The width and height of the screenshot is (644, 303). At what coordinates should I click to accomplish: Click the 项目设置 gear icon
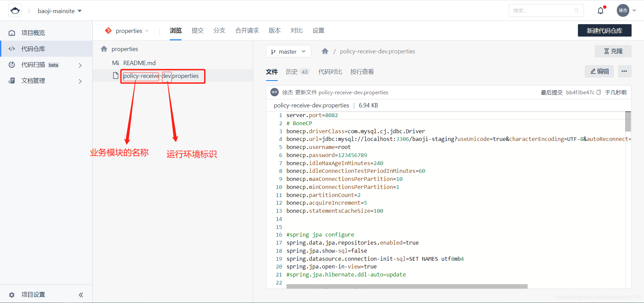[x=12, y=294]
